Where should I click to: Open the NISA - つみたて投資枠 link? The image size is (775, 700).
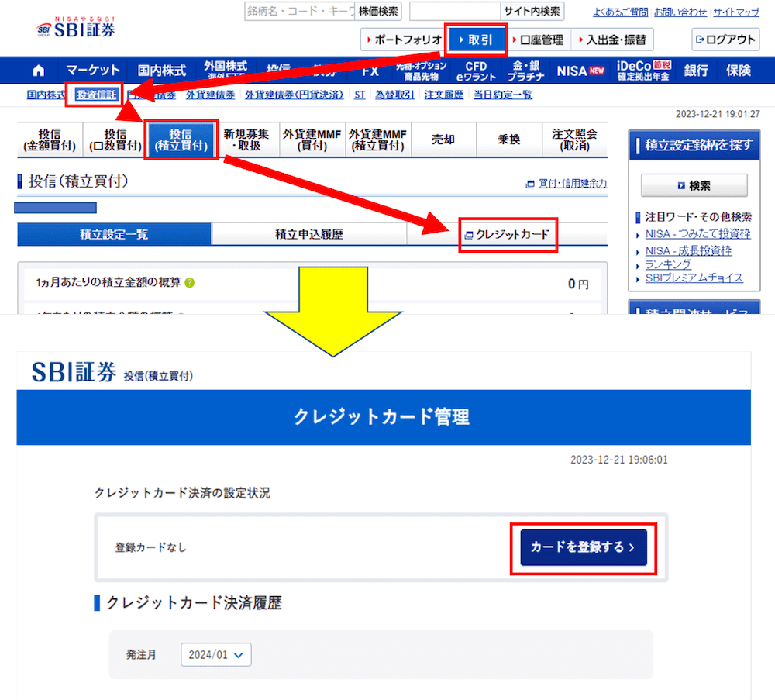click(x=698, y=234)
